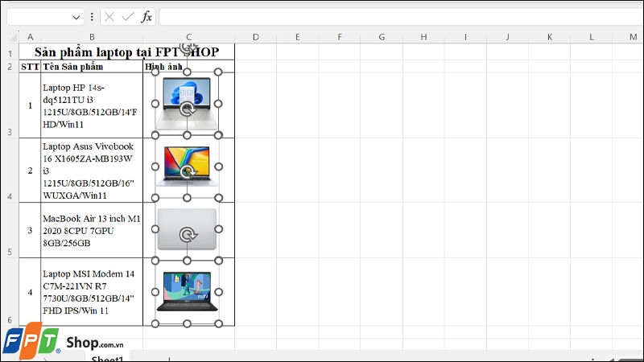Click the 'Hình ảnh' header cell
This screenshot has width=644, height=362.
point(188,67)
